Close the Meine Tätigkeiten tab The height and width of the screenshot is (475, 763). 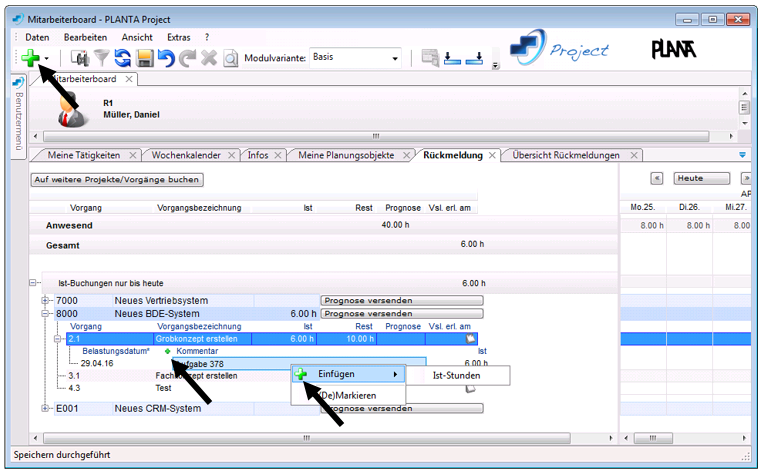click(133, 155)
